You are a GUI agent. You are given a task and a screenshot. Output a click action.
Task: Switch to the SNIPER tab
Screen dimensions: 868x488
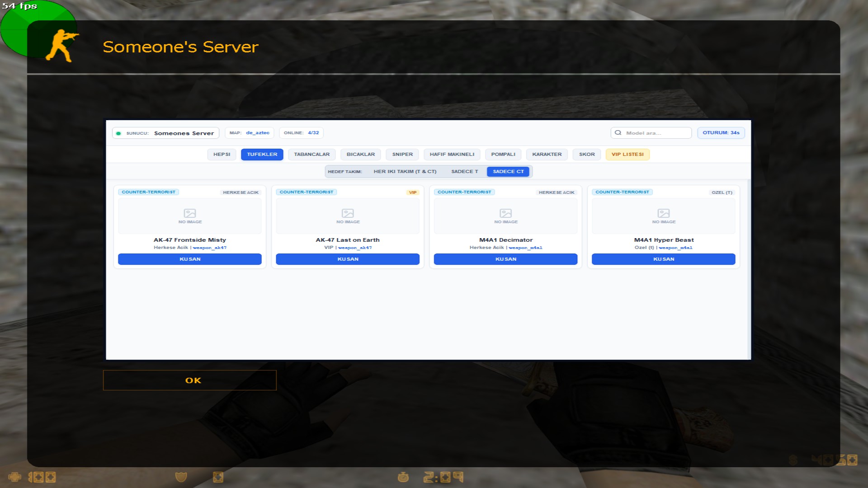[x=402, y=155]
